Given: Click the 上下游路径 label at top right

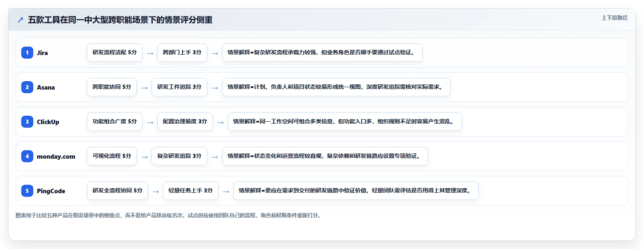Looking at the screenshot, I should coord(614,18).
